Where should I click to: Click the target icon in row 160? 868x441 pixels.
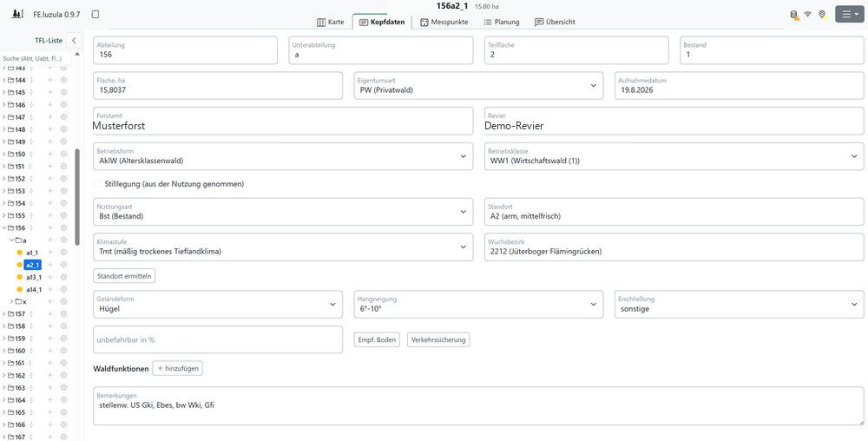tap(63, 350)
